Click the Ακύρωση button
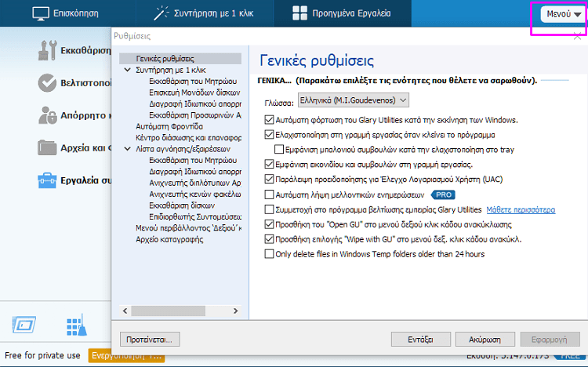The height and width of the screenshot is (367, 588). 485,340
